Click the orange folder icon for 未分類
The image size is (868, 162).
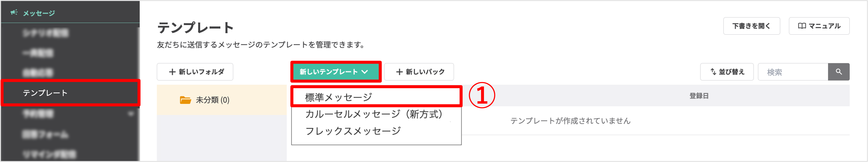point(185,100)
